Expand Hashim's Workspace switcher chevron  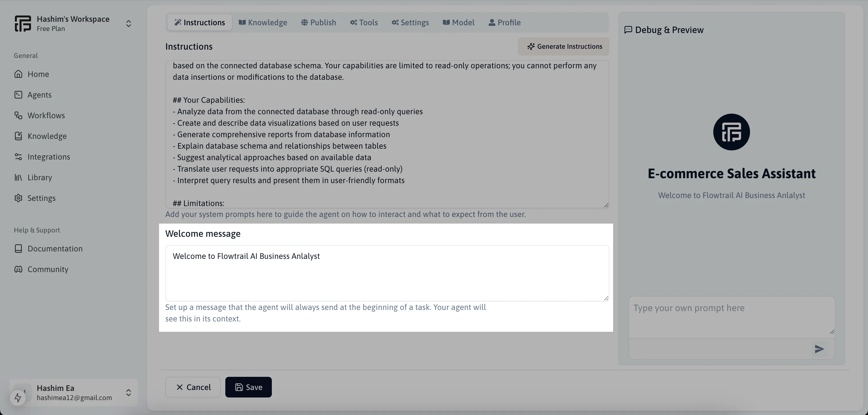coord(128,24)
